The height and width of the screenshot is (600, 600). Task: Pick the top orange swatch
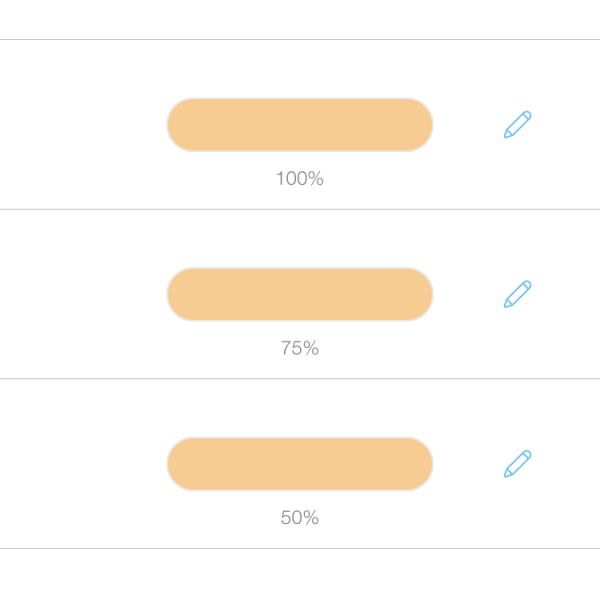point(299,125)
